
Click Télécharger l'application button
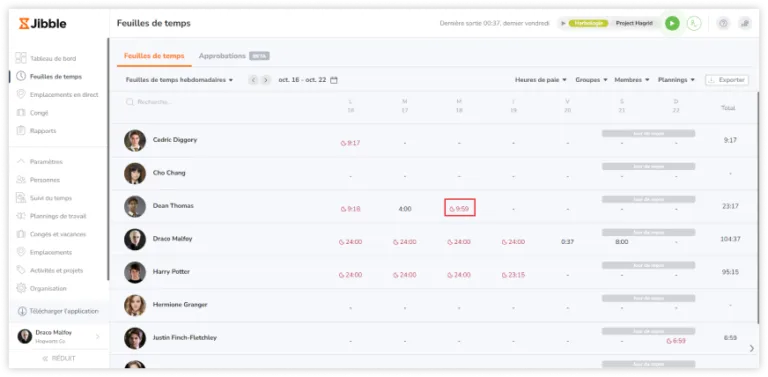click(58, 311)
